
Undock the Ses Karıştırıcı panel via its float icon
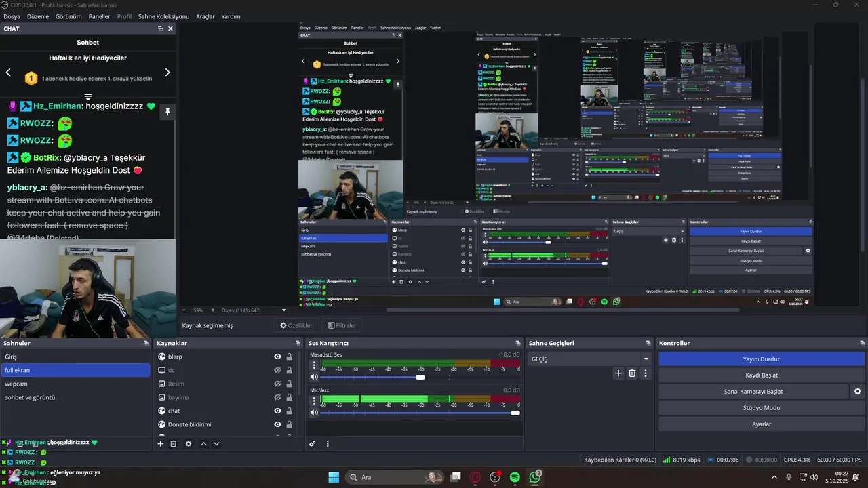(x=518, y=343)
